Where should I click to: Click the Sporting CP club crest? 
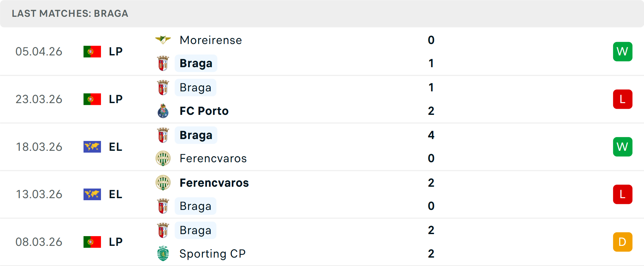tap(163, 254)
